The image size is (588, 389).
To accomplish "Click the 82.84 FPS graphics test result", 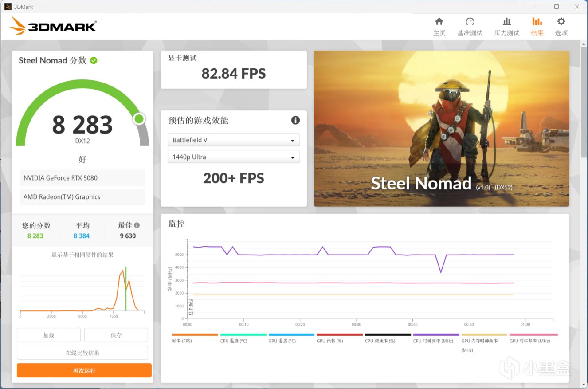I will [234, 73].
